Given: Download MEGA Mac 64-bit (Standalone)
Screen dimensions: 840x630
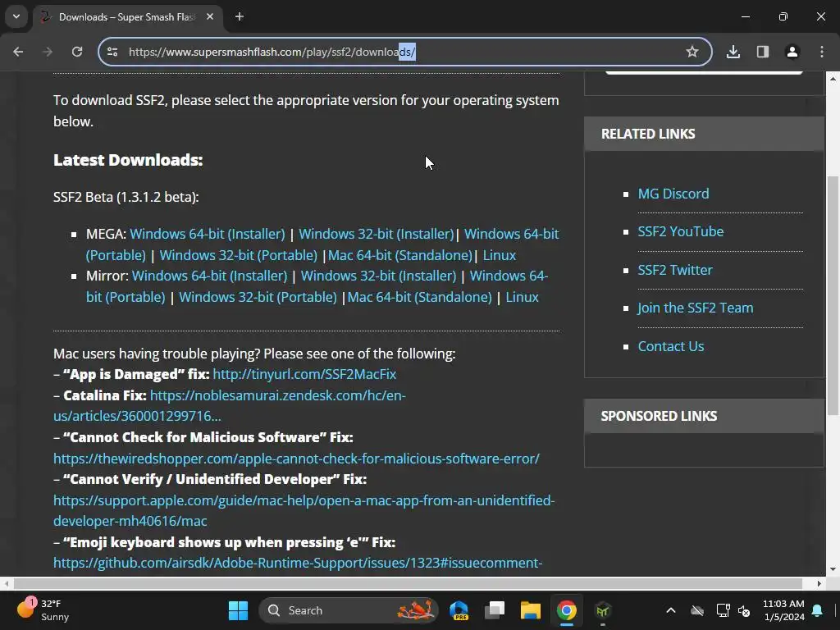Looking at the screenshot, I should (400, 256).
